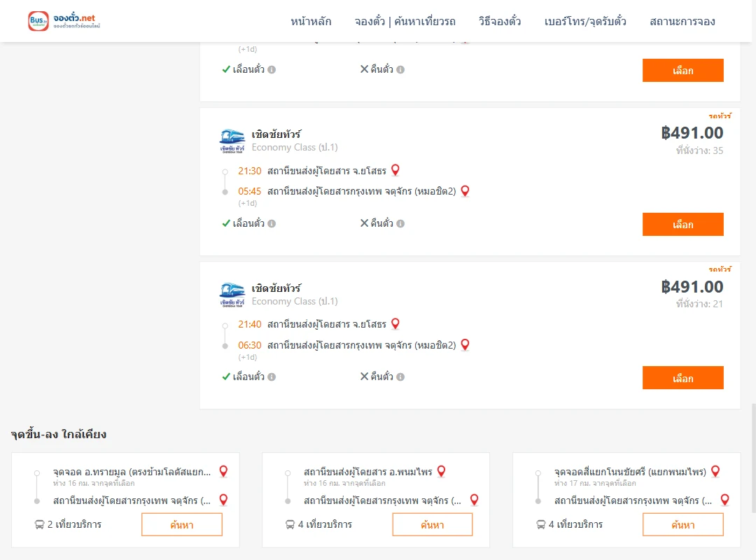Click ที่นั่งว่าง: 21 seat count

[699, 304]
